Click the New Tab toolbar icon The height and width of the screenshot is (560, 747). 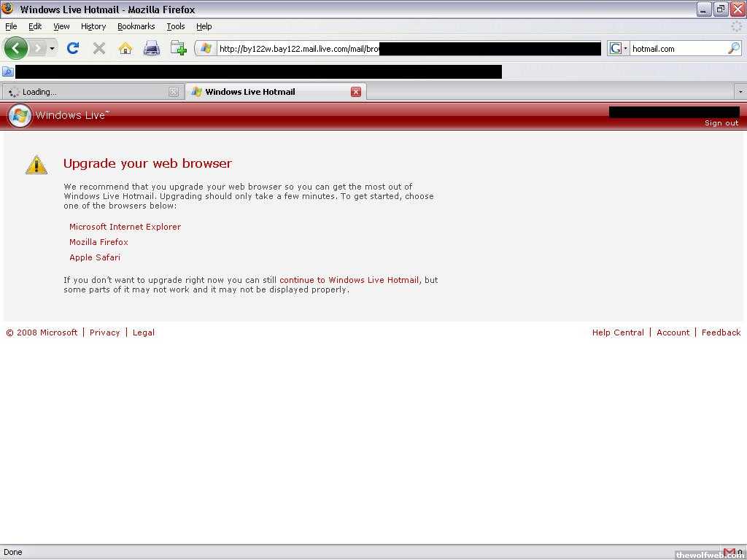click(178, 48)
